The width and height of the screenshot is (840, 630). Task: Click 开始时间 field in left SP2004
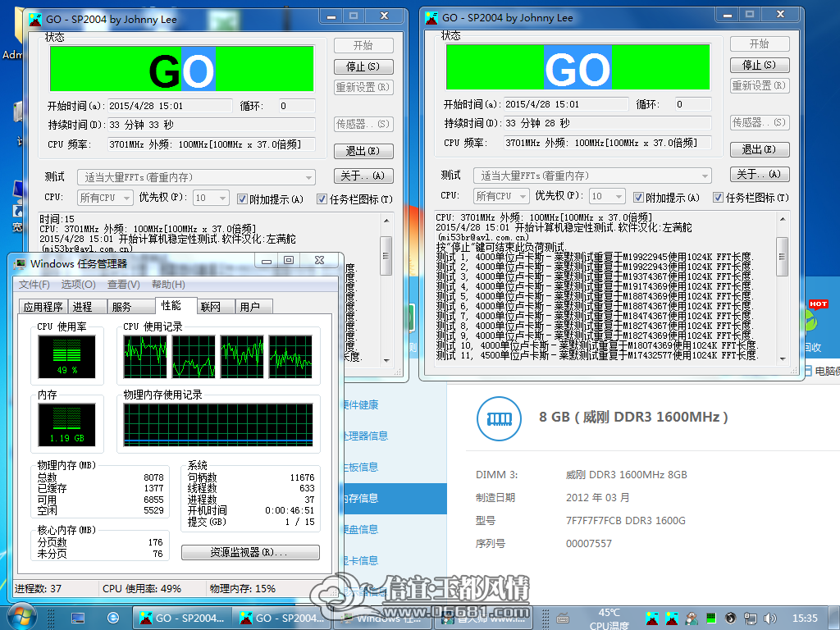(x=170, y=106)
